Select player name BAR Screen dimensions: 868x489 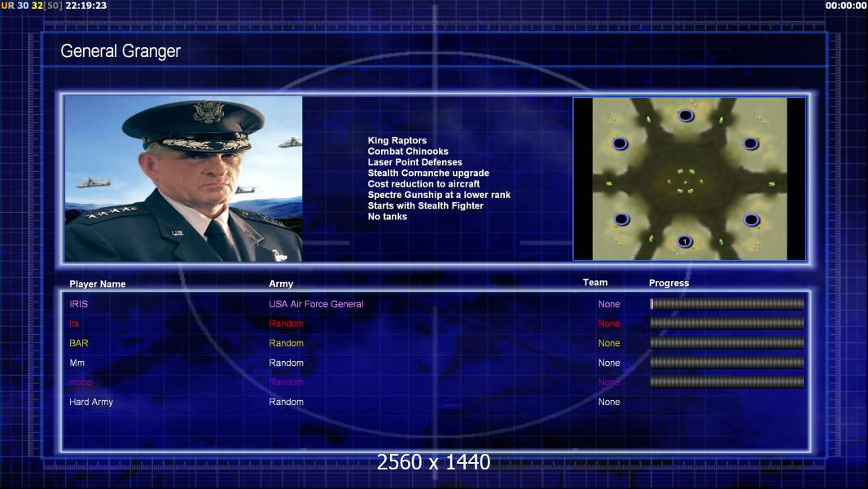click(x=79, y=343)
